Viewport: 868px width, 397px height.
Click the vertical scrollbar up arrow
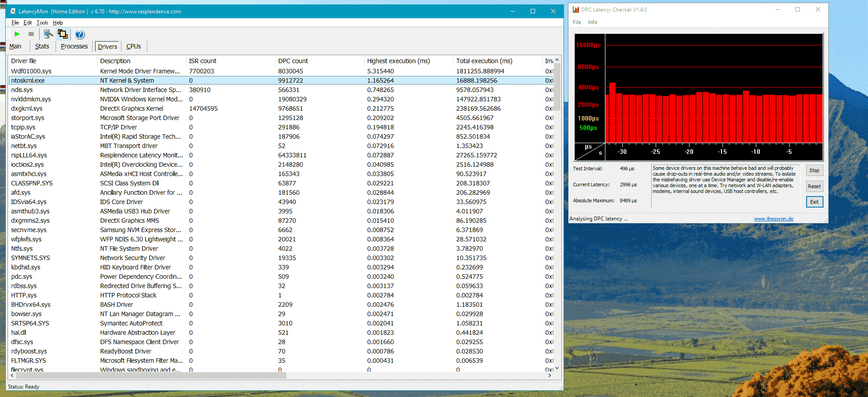coord(557,60)
